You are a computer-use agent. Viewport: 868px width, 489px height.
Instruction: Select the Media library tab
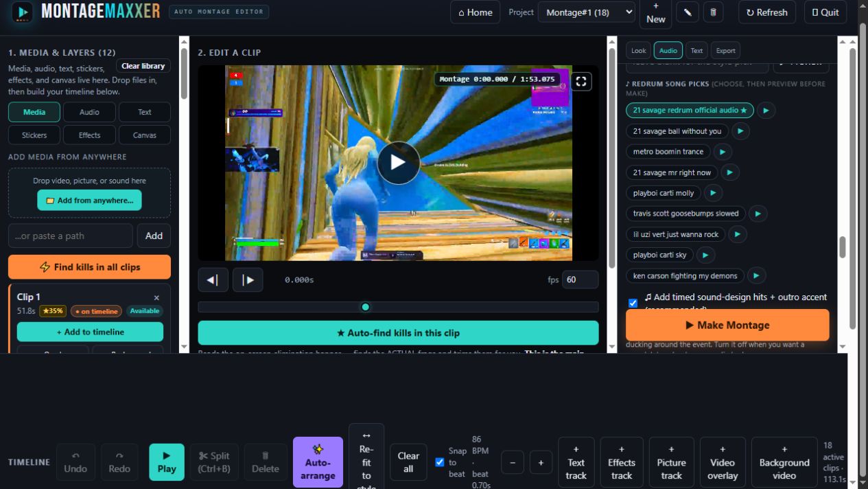[34, 112]
